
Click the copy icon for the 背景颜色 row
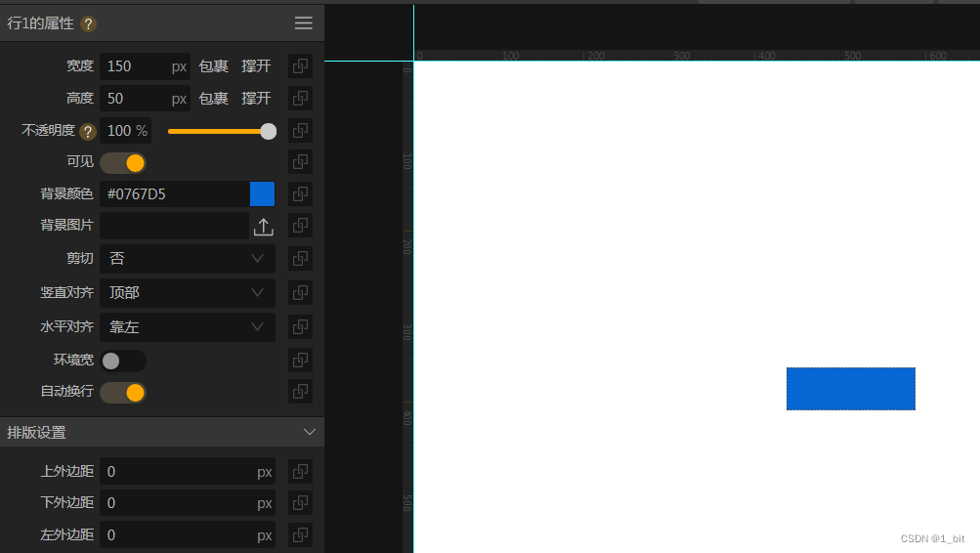pyautogui.click(x=300, y=193)
